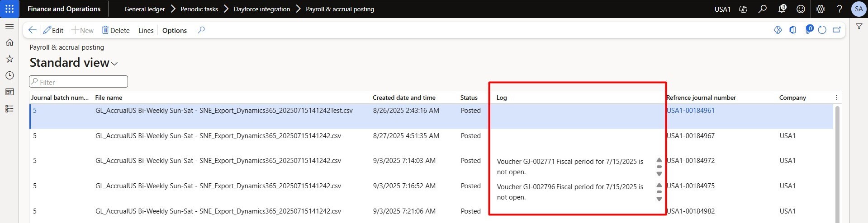
Task: Refresh the page
Action: (822, 30)
